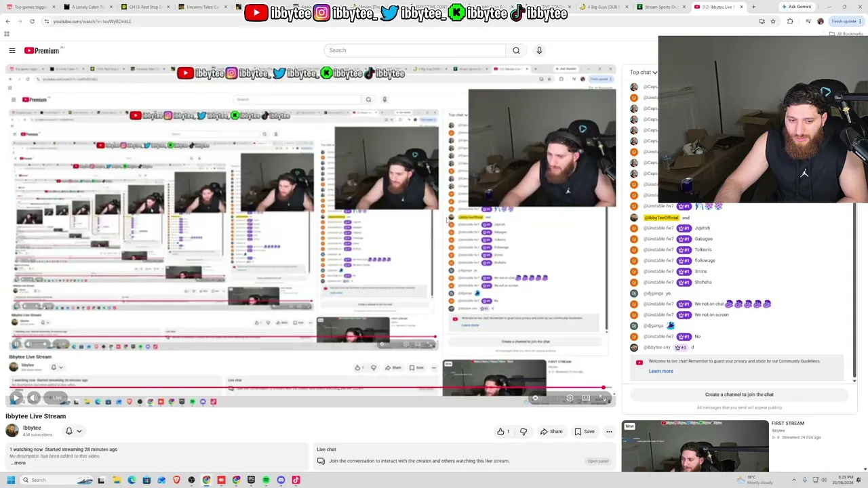The height and width of the screenshot is (488, 868).
Task: Mute the video with the volume icon
Action: (x=34, y=398)
